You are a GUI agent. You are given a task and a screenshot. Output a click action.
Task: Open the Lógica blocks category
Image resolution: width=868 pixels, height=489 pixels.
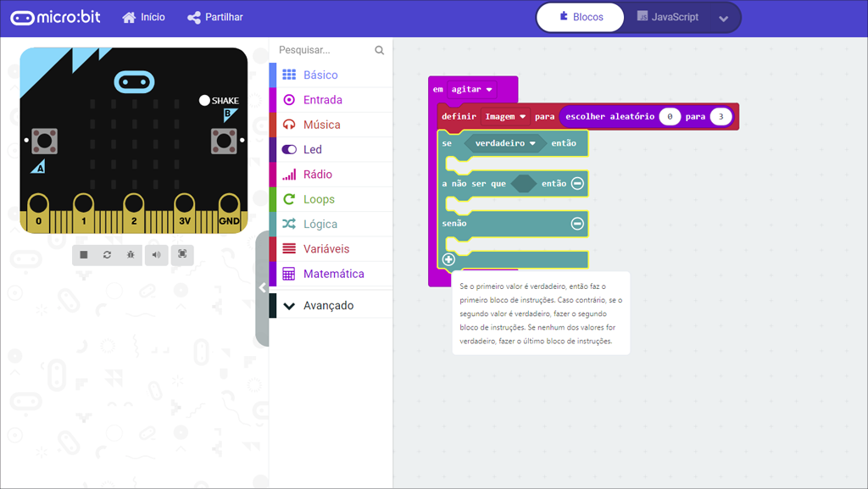[x=331, y=224]
